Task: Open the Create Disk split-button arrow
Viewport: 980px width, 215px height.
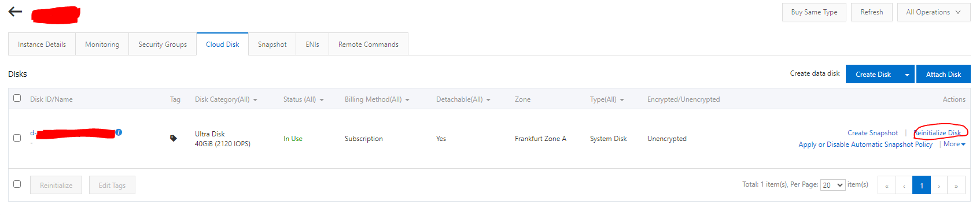Action: point(907,74)
